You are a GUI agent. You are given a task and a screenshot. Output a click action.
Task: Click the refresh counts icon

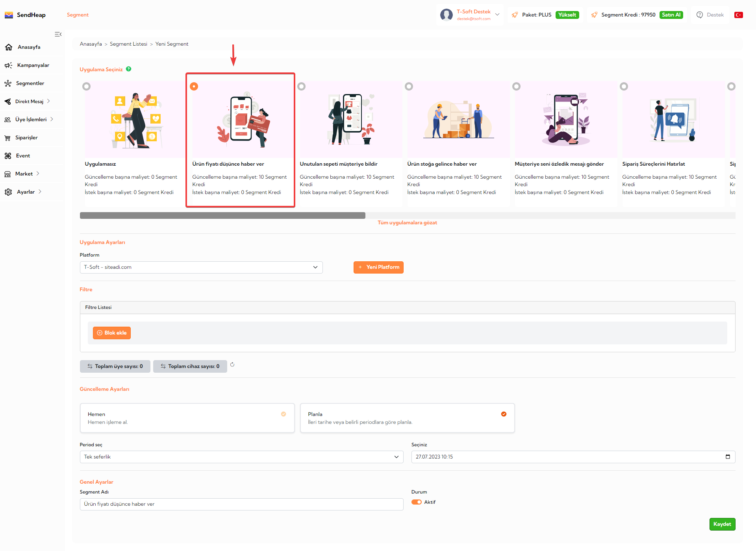coord(232,364)
